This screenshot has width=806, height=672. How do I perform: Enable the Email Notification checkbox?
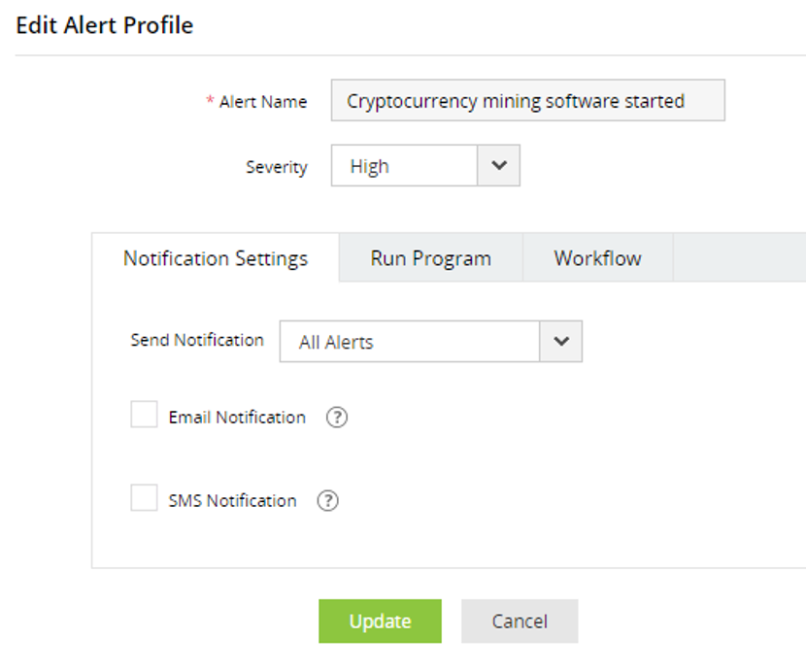[144, 416]
